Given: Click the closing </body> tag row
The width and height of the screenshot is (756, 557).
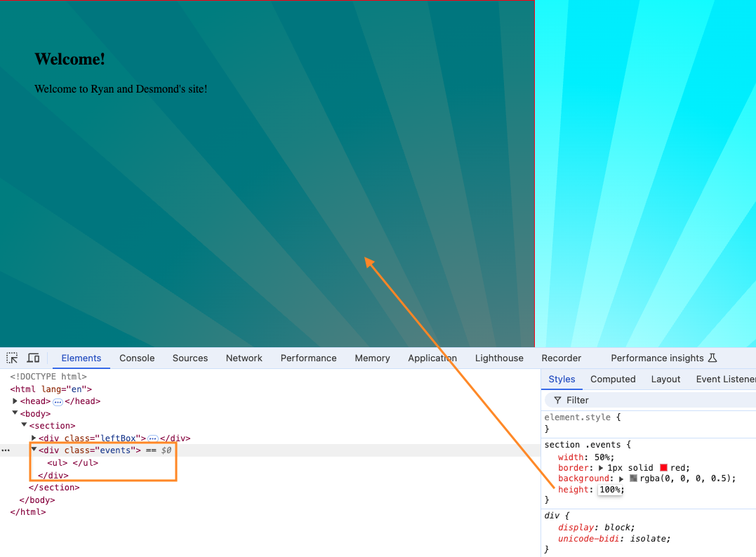Looking at the screenshot, I should pyautogui.click(x=37, y=499).
